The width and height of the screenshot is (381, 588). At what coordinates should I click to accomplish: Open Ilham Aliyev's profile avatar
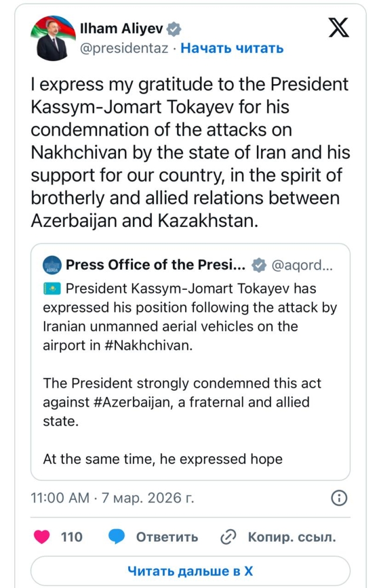pyautogui.click(x=51, y=38)
